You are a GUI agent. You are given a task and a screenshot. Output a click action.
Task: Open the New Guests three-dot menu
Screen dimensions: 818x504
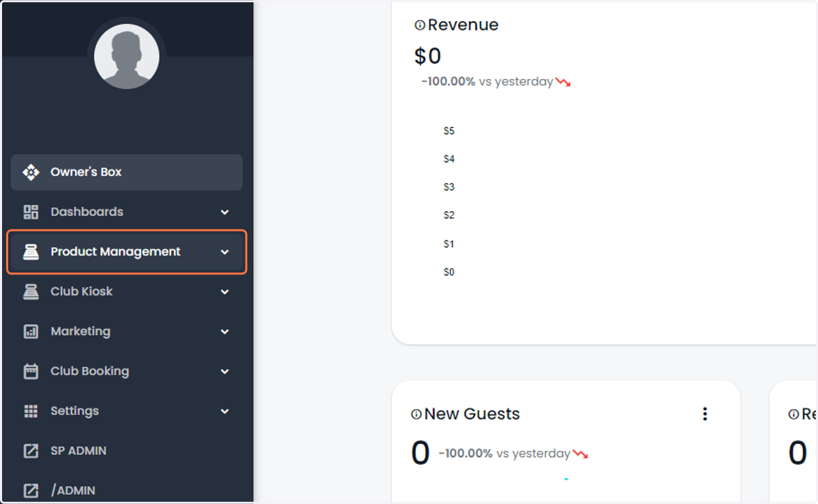(705, 413)
